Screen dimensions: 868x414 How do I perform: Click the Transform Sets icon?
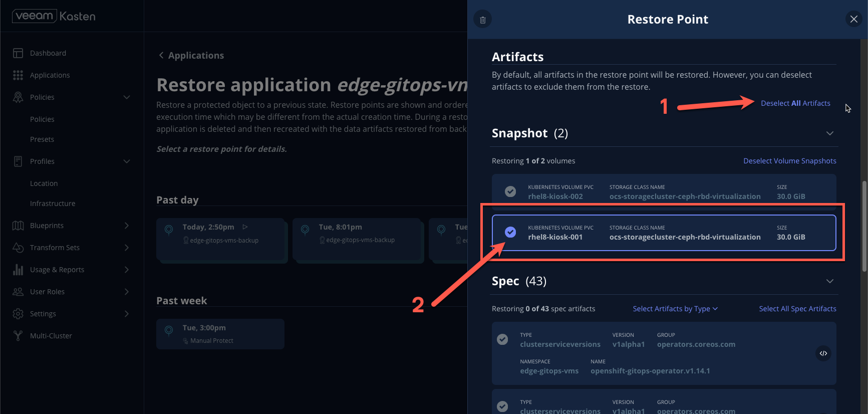[18, 248]
